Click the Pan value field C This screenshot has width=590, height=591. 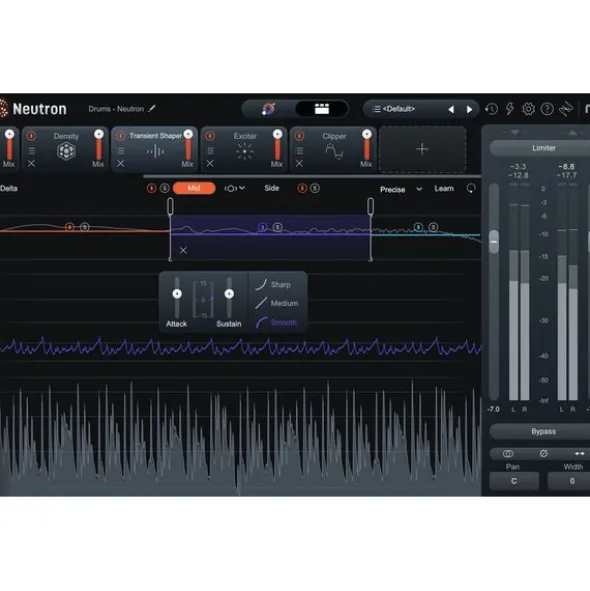coord(514,481)
